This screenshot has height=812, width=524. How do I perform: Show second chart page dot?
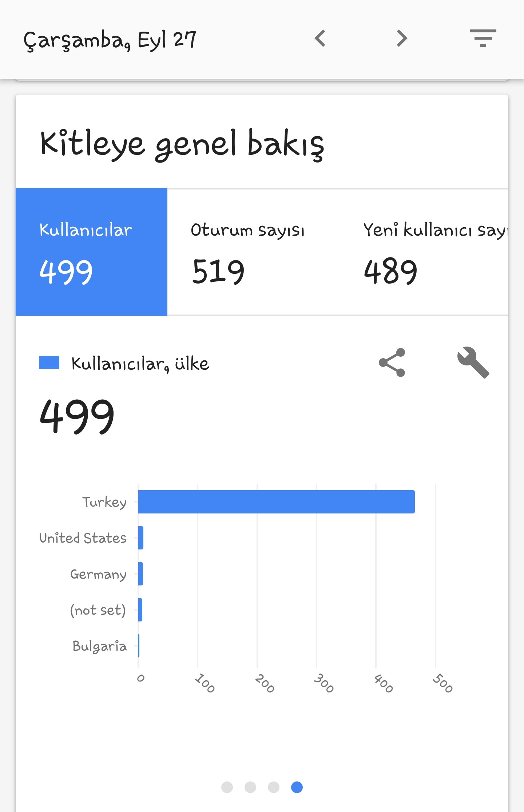(x=250, y=787)
